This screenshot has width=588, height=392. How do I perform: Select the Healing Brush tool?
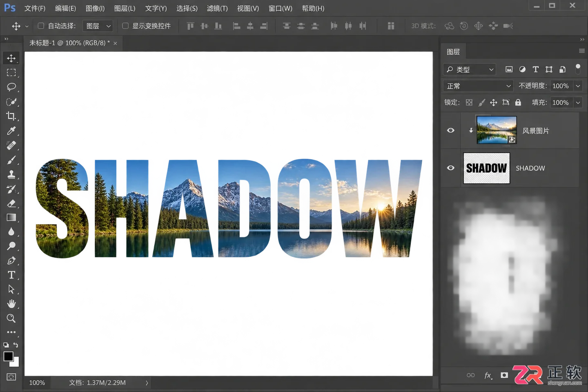[11, 145]
